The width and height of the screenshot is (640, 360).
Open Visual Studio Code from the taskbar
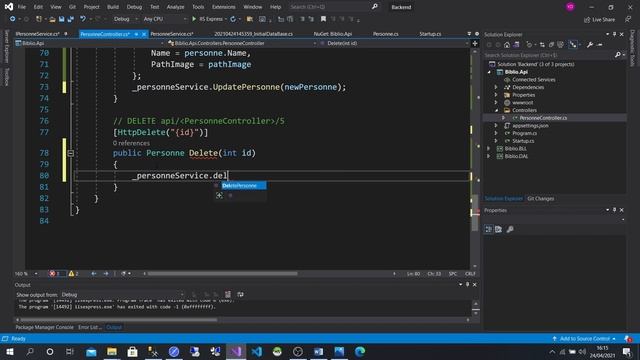click(x=257, y=351)
